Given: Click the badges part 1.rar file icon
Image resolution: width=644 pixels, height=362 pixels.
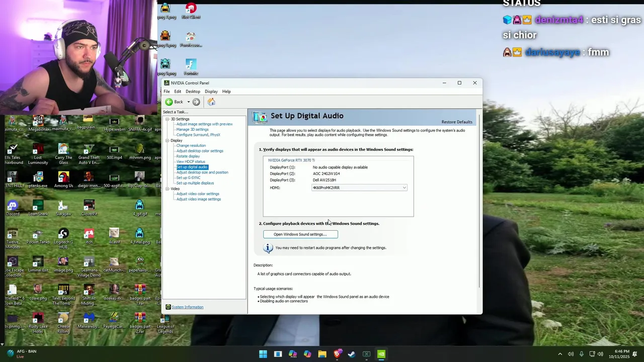Looking at the screenshot, I should [x=140, y=295].
